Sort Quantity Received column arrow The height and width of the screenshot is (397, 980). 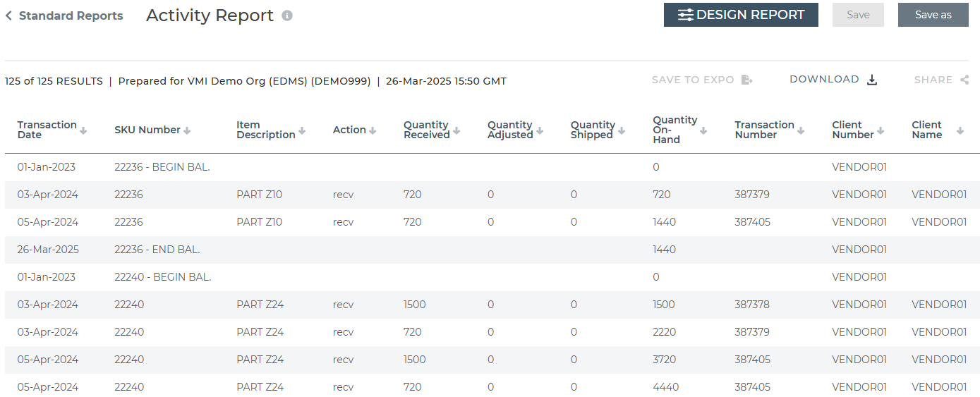[x=456, y=130]
